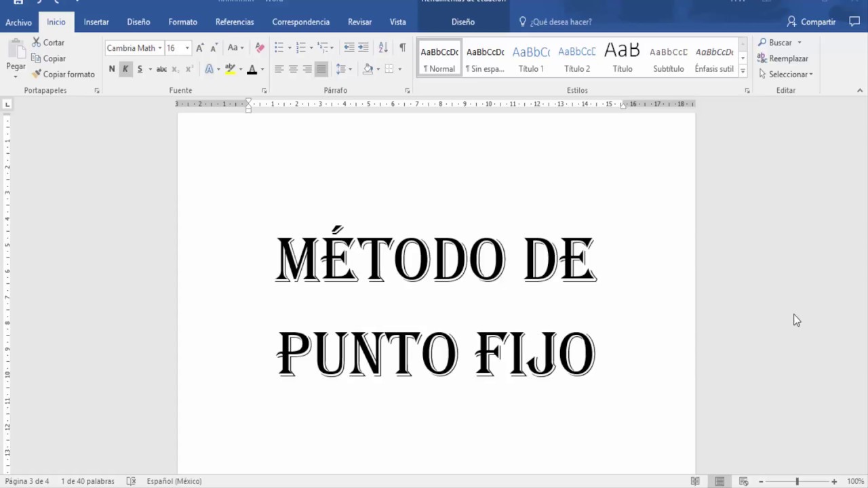Click the Reemplazar button
868x488 pixels.
783,58
